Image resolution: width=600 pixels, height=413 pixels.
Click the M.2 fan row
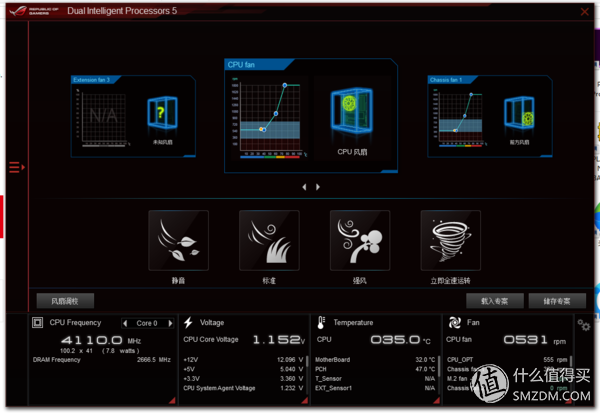507,379
